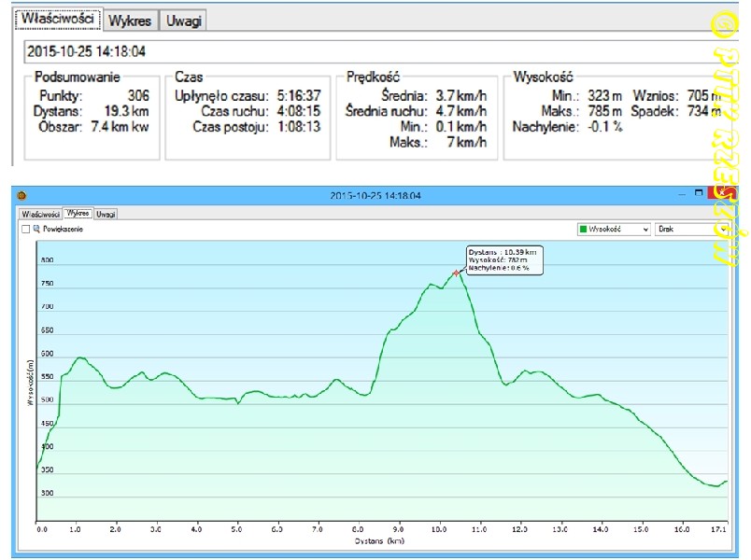The width and height of the screenshot is (751, 560).
Task: Click the small Wykres tab in the graph window
Action: coord(78,213)
